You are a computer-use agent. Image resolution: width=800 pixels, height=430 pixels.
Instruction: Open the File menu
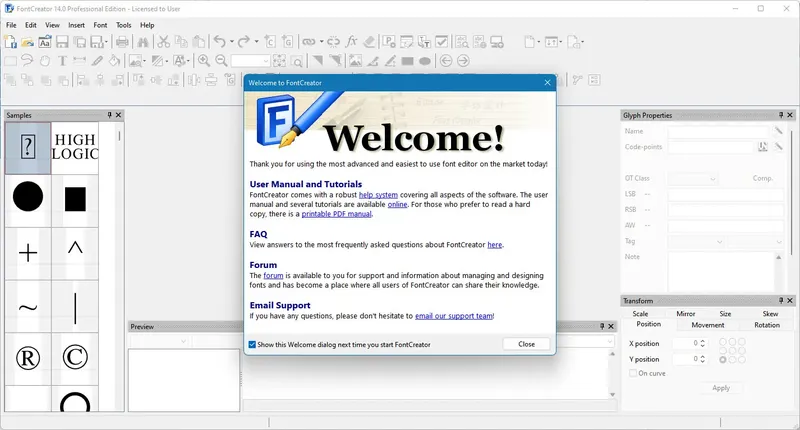(11, 25)
